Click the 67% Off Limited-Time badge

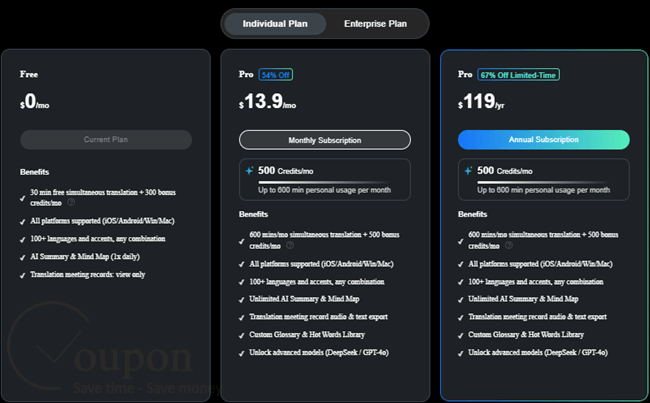coord(518,75)
